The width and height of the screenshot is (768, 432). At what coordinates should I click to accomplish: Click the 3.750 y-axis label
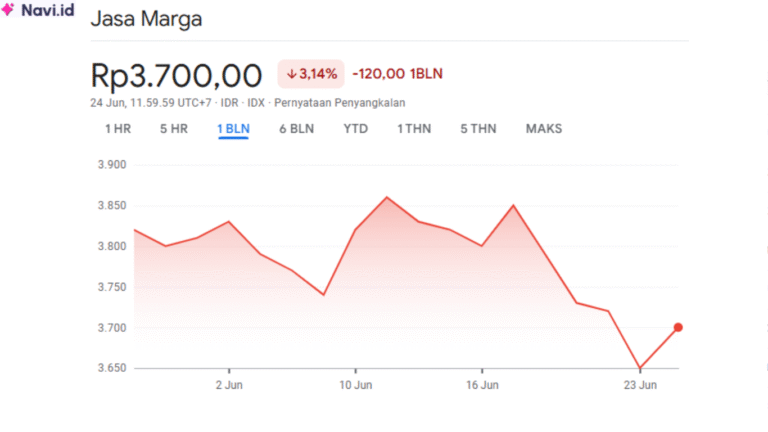coord(112,287)
